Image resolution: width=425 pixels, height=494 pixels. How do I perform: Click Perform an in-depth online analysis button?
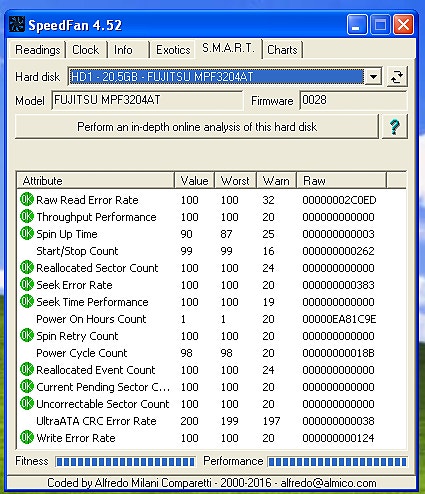(197, 127)
